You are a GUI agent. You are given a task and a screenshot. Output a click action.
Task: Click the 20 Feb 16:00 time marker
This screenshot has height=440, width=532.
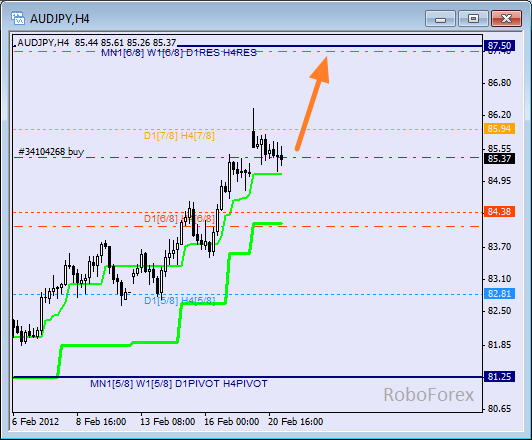pyautogui.click(x=296, y=422)
